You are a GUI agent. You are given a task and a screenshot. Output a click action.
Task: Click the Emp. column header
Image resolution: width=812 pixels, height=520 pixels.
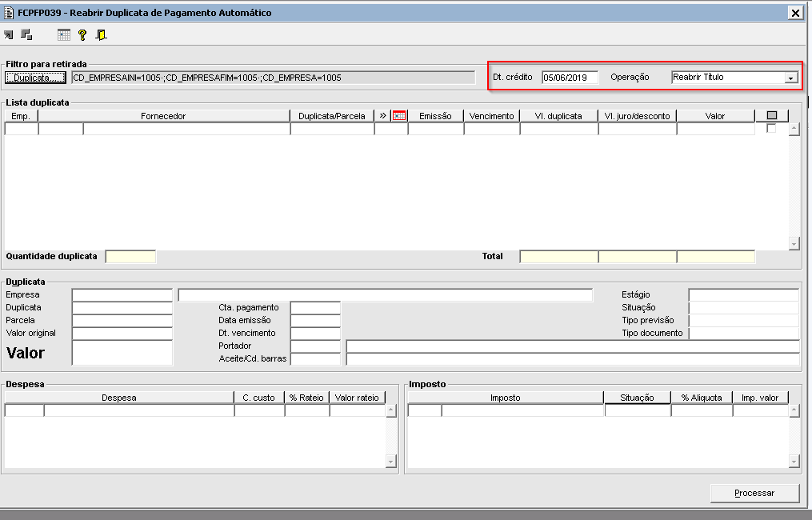click(22, 116)
